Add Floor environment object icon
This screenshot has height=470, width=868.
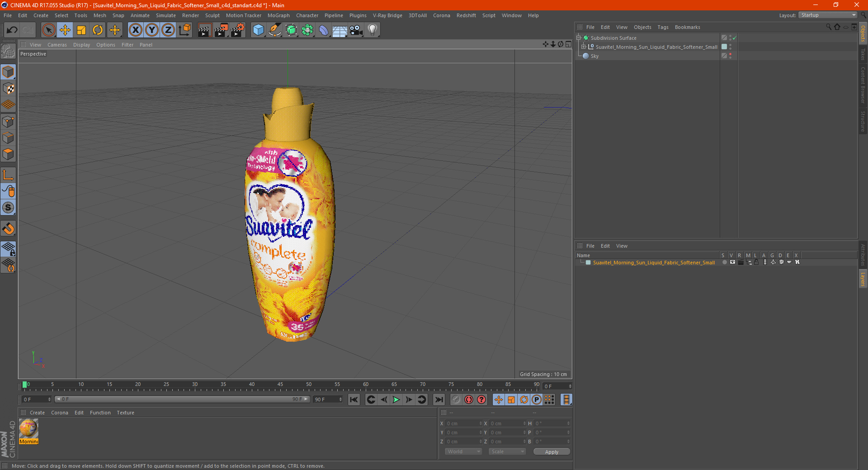340,30
